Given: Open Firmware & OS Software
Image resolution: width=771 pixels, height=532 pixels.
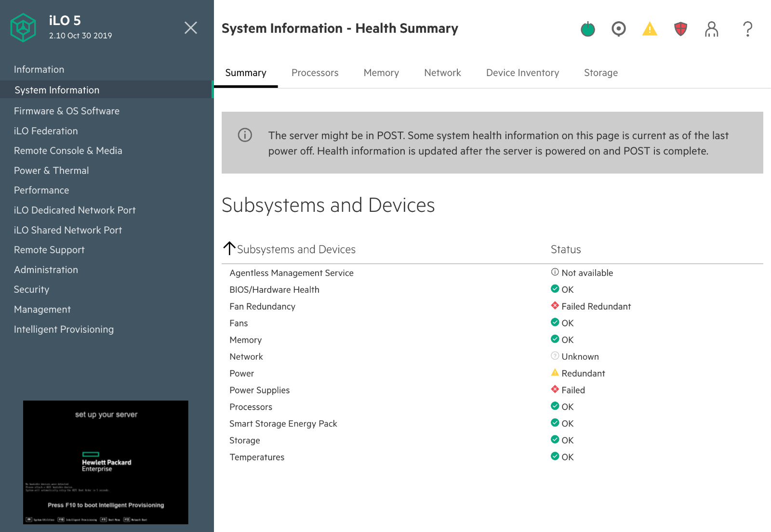Looking at the screenshot, I should [66, 111].
